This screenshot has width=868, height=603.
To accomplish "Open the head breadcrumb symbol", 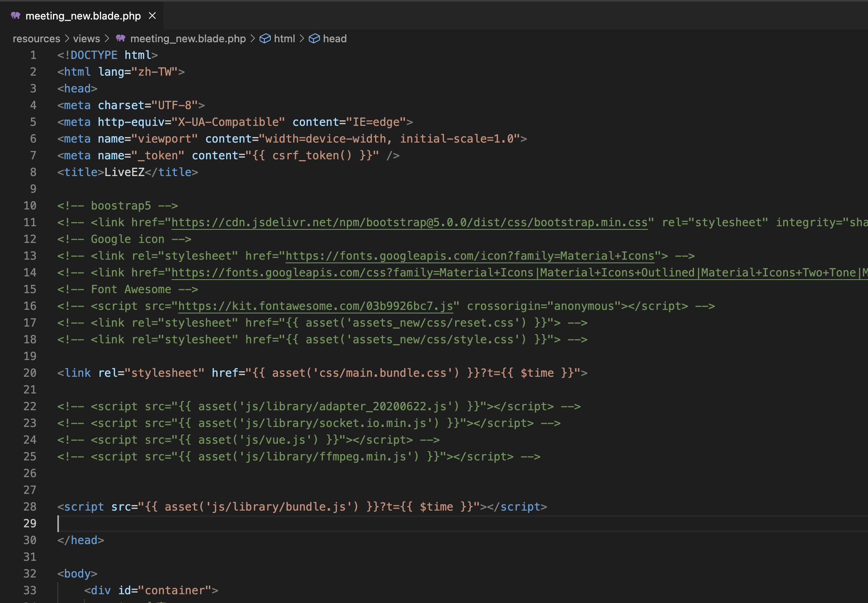I will click(334, 39).
